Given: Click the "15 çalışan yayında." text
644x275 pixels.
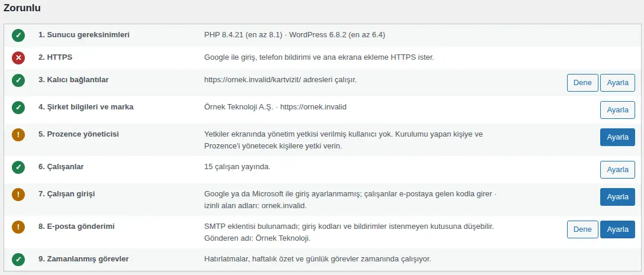Looking at the screenshot, I should pyautogui.click(x=237, y=167).
